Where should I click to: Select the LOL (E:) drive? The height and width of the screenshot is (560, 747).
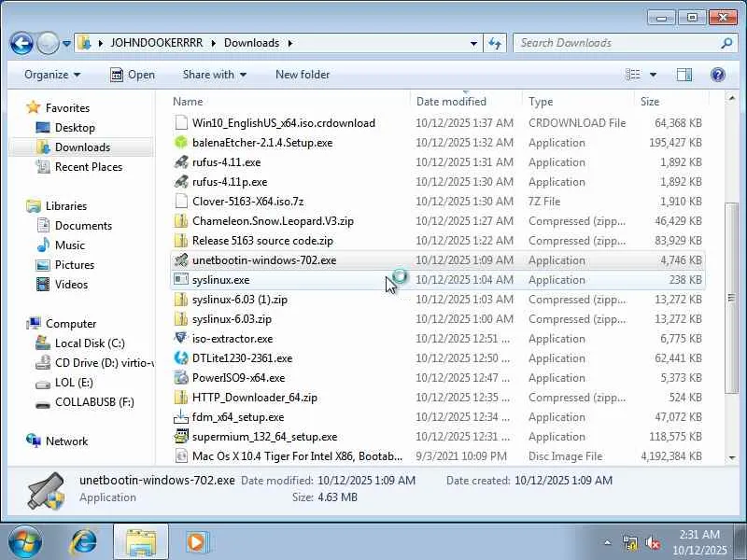point(74,382)
